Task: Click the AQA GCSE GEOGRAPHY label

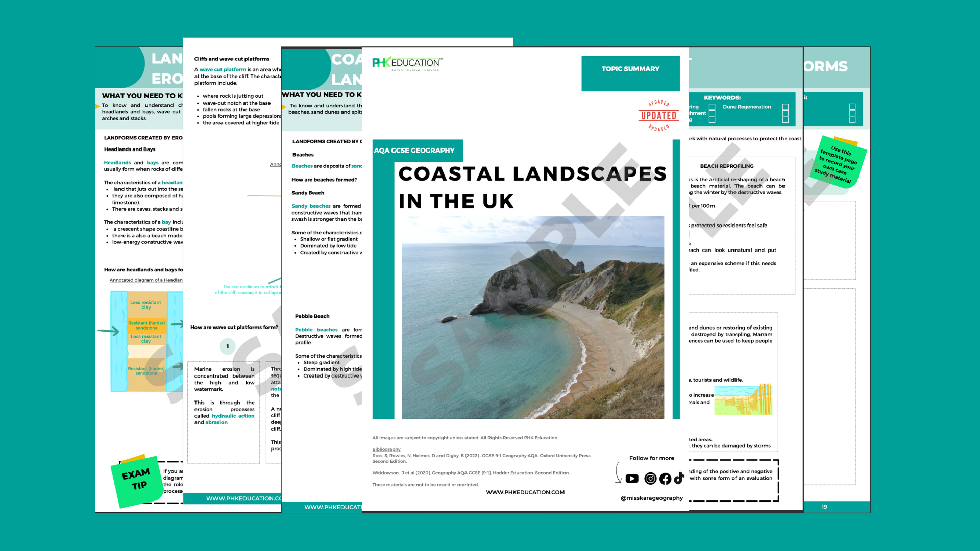Action: tap(414, 151)
